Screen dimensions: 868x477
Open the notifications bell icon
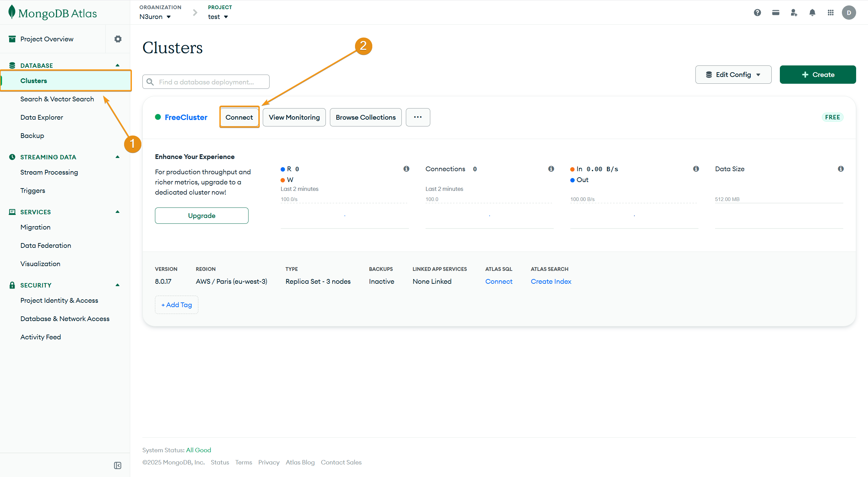[812, 13]
